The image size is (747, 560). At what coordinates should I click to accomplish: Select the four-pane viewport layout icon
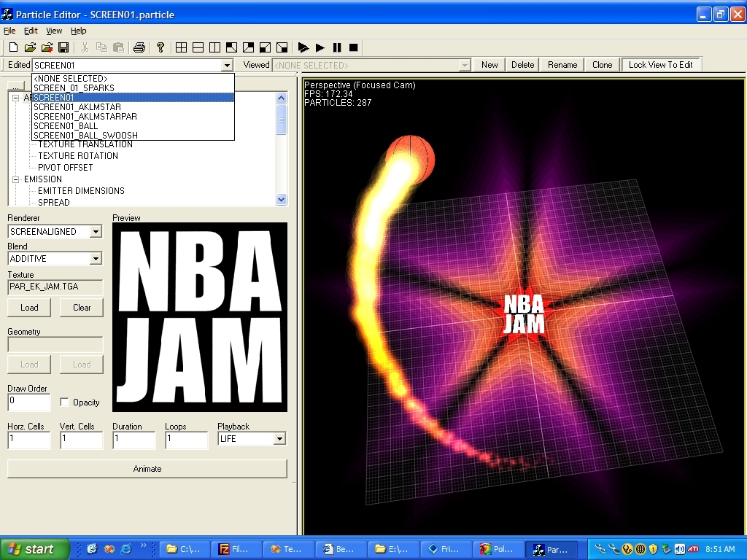click(182, 47)
